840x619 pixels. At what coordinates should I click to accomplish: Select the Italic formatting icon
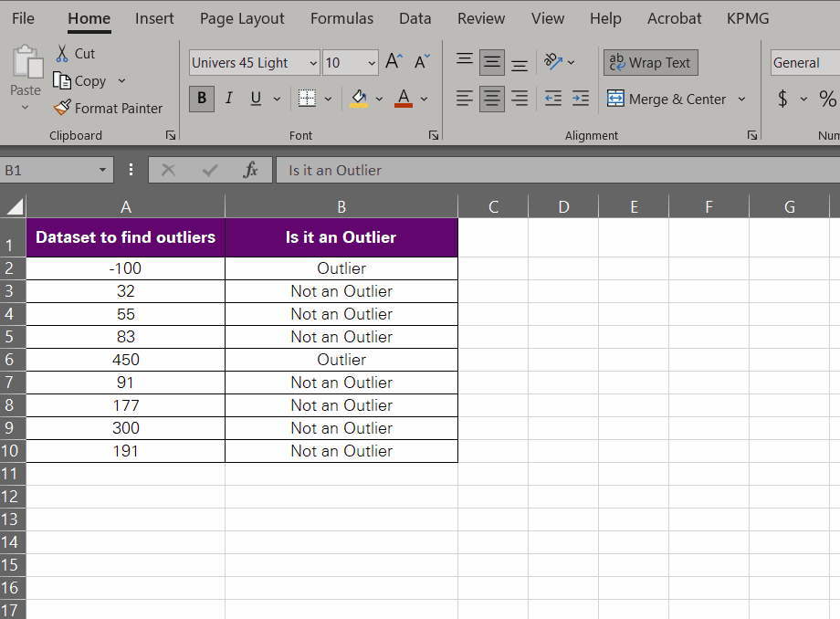pyautogui.click(x=228, y=99)
